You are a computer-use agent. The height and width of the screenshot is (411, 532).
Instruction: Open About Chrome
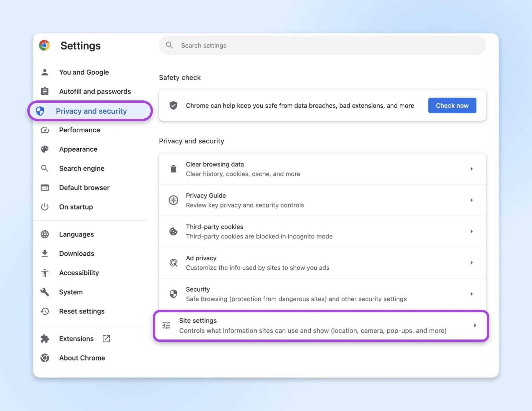coord(82,358)
